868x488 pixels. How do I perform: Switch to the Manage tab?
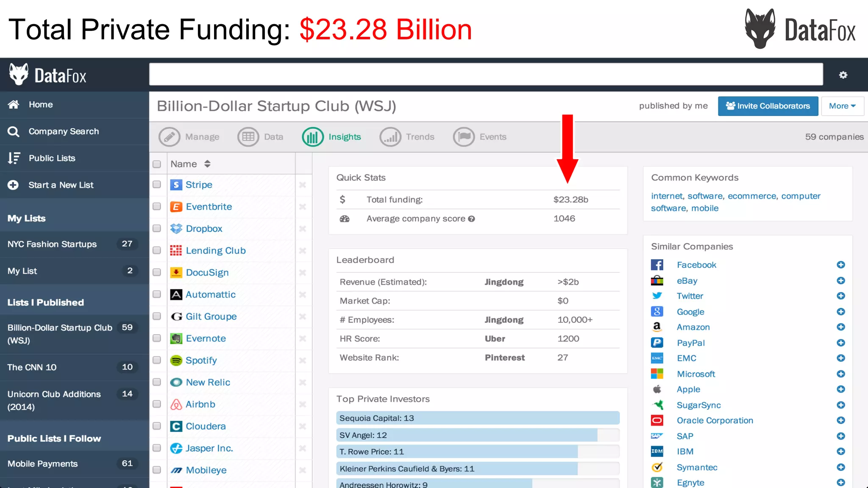(189, 137)
